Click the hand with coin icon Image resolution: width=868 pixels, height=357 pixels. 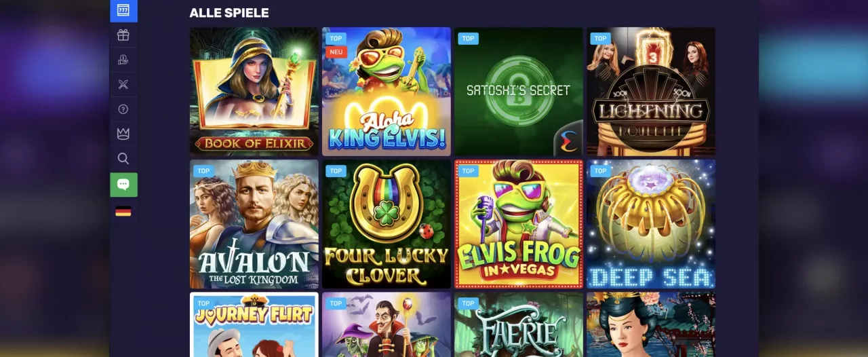point(123,60)
